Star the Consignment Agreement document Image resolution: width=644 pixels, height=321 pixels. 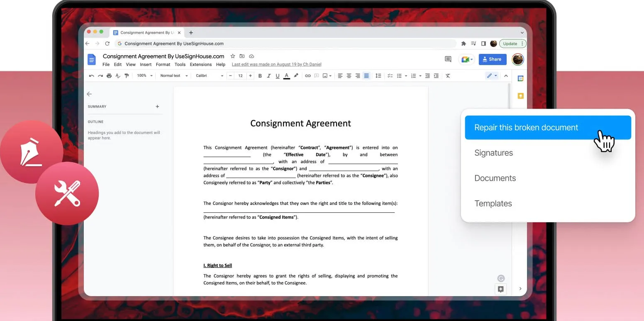pos(233,56)
